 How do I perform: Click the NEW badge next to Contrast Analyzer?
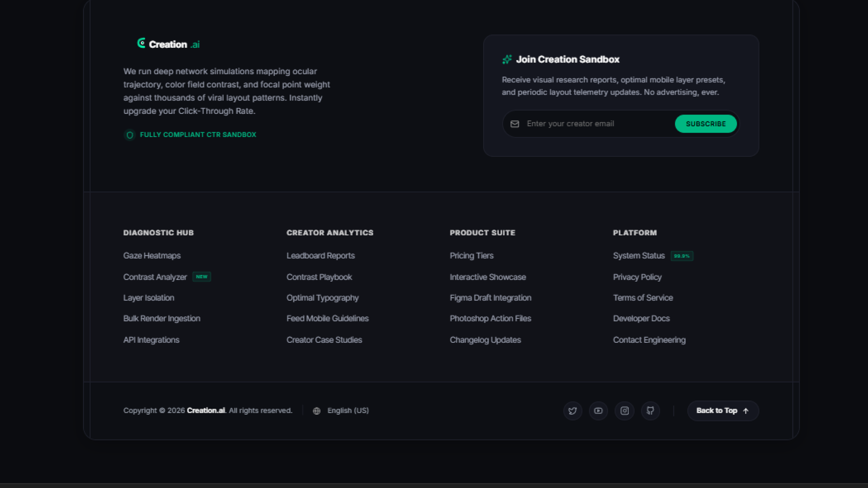tap(201, 277)
